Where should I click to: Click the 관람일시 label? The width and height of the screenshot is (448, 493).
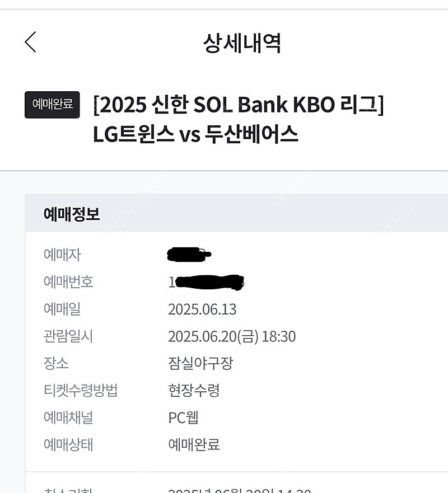click(x=68, y=336)
